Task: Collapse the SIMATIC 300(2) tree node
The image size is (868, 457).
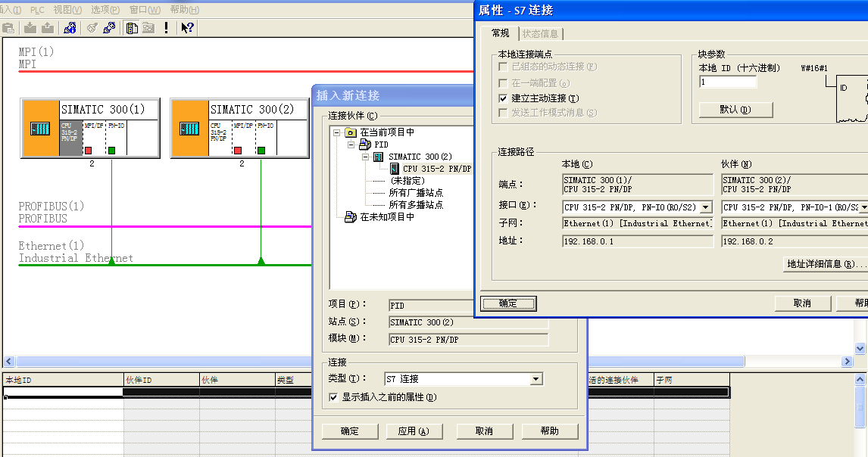Action: (365, 157)
